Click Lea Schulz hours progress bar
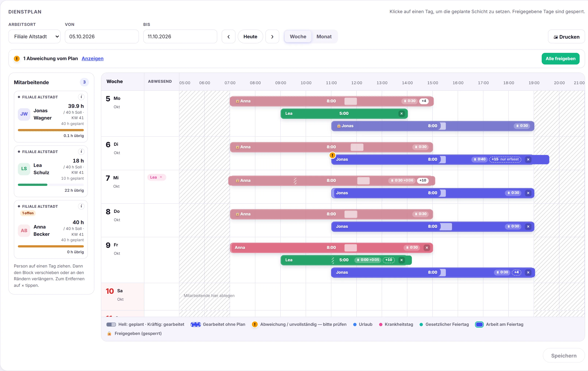 (51, 185)
